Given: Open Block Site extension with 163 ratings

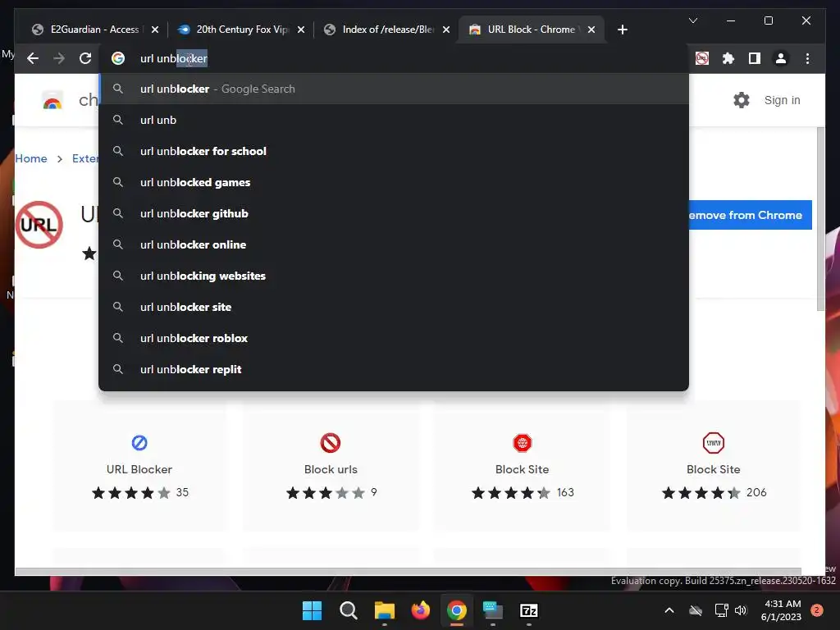Looking at the screenshot, I should tap(523, 466).
